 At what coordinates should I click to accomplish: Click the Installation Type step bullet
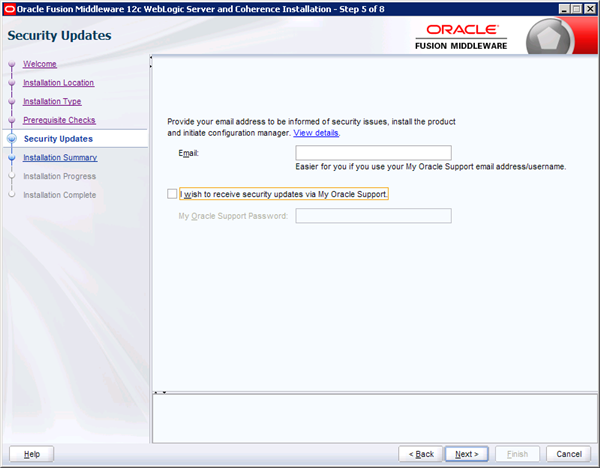(x=12, y=101)
